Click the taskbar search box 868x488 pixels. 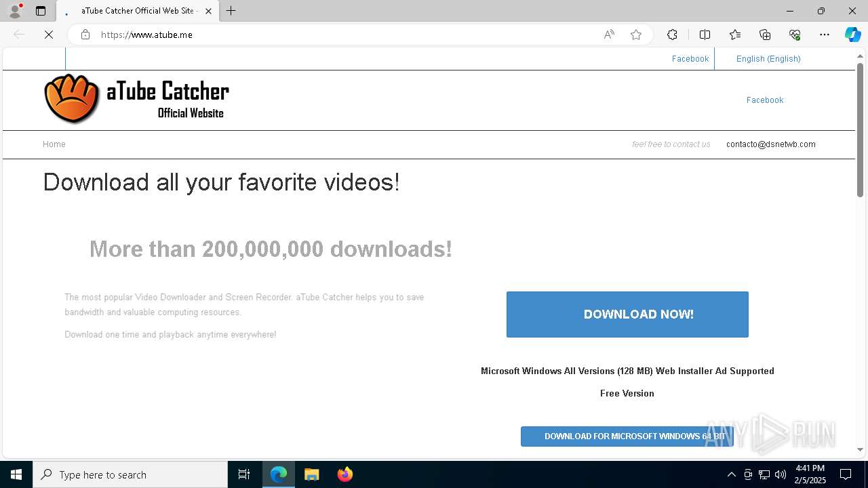tap(130, 474)
